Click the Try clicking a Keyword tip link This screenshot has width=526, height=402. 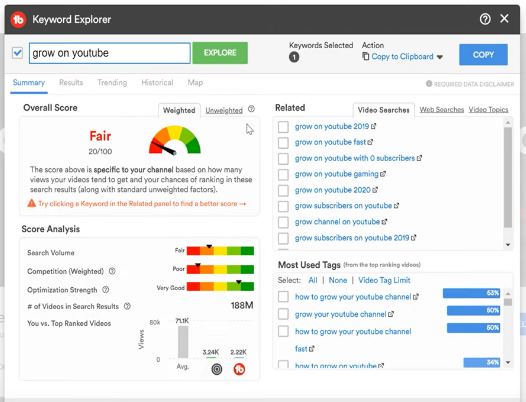pyautogui.click(x=142, y=203)
